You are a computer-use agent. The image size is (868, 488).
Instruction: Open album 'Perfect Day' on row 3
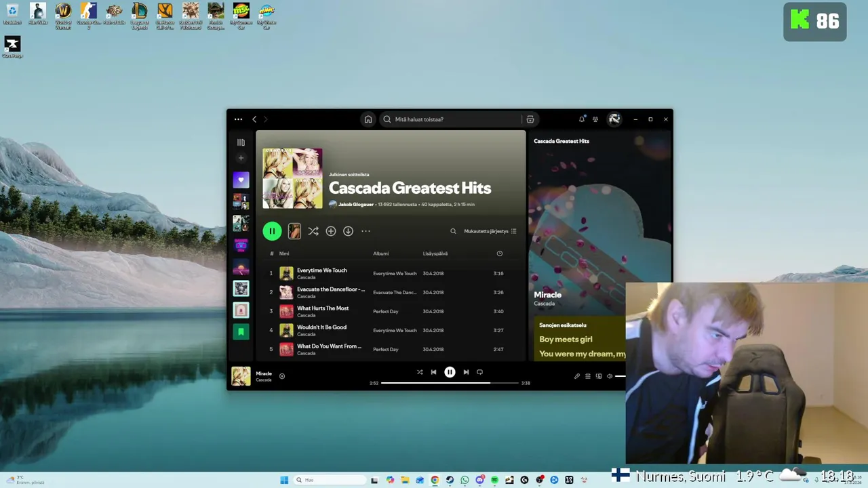(386, 312)
